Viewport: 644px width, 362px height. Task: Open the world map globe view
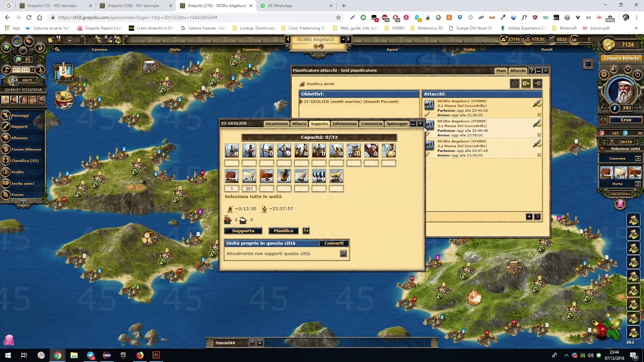click(7, 47)
